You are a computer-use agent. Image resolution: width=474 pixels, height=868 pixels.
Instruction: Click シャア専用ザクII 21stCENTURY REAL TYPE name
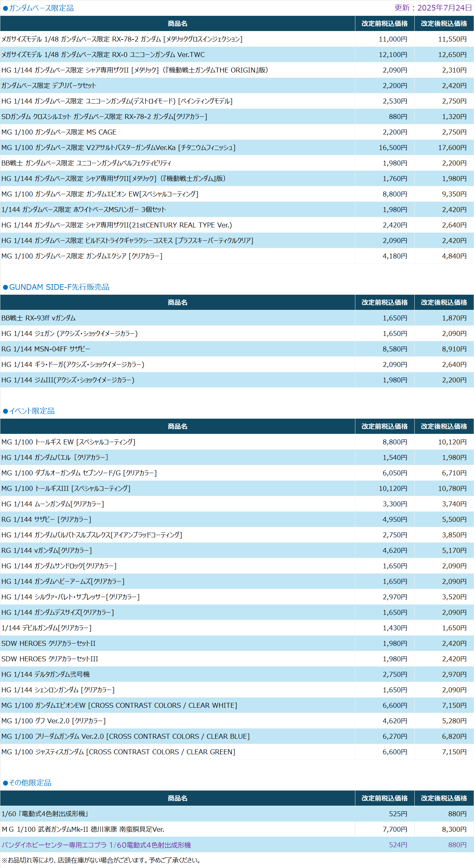pos(117,225)
